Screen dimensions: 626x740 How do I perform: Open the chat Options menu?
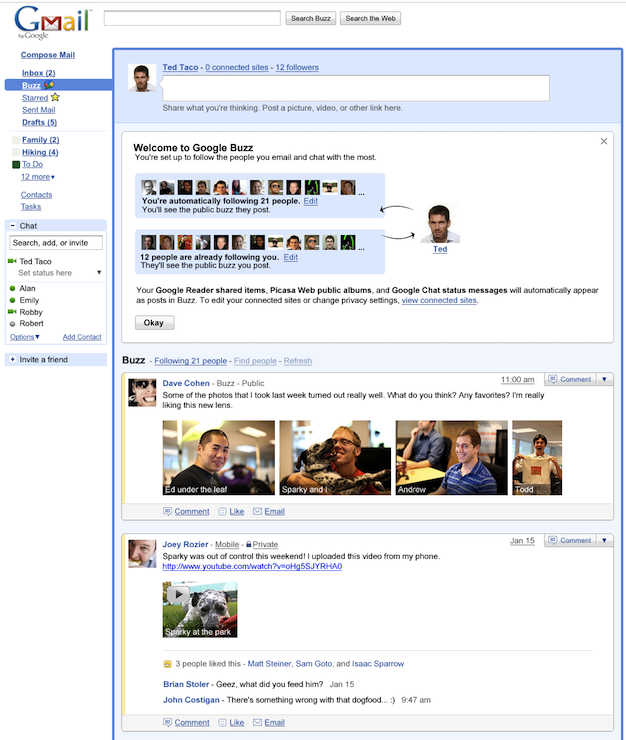click(x=25, y=337)
